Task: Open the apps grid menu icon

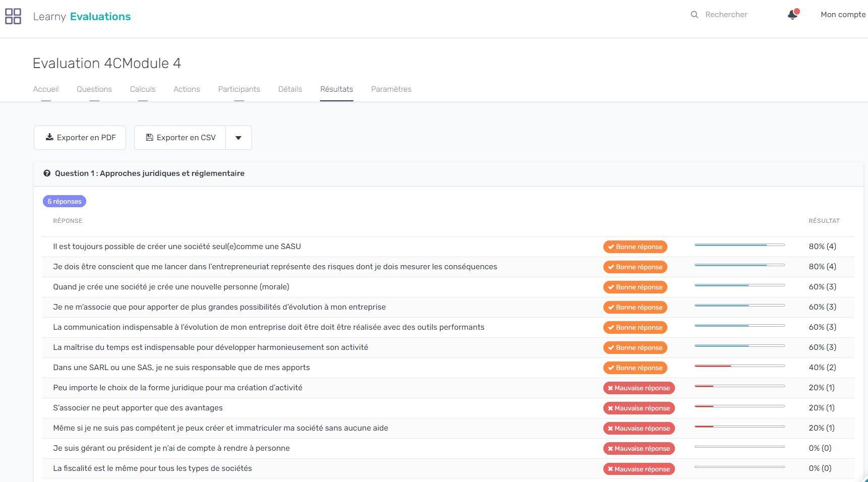Action: 13,16
